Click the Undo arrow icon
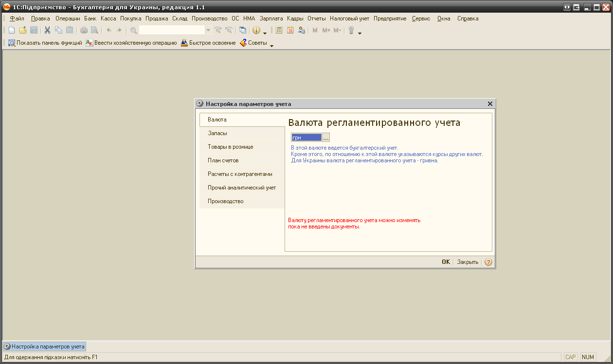Viewport: 613px width, 364px height. (x=108, y=30)
